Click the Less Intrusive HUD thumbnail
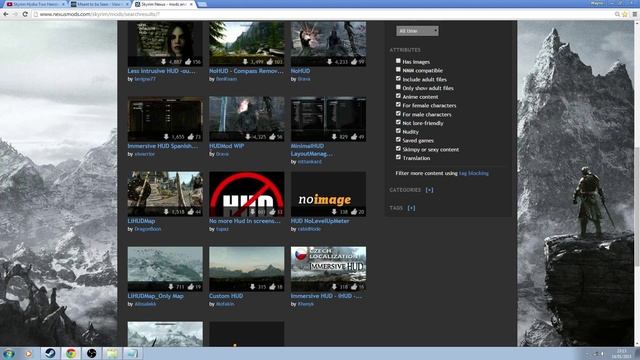This screenshot has height=360, width=640. (165, 43)
